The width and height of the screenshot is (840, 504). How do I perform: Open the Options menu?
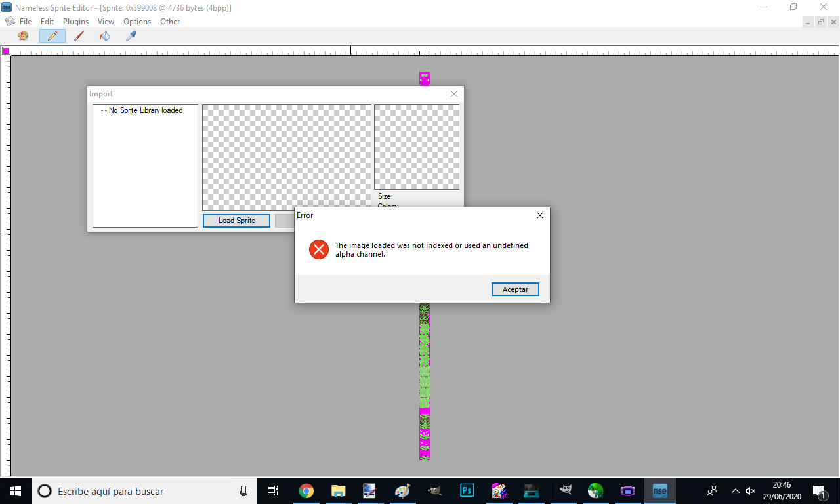pyautogui.click(x=137, y=22)
